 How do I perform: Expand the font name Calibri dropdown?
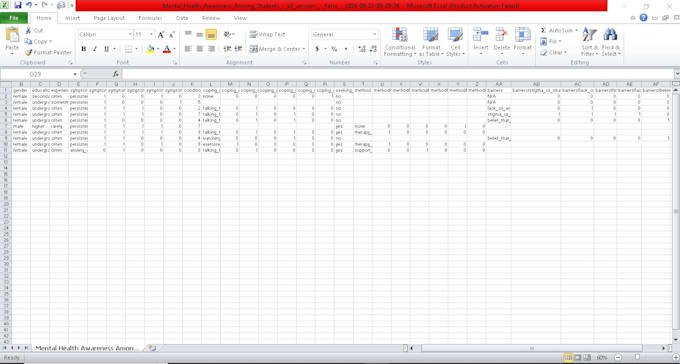pyautogui.click(x=130, y=34)
